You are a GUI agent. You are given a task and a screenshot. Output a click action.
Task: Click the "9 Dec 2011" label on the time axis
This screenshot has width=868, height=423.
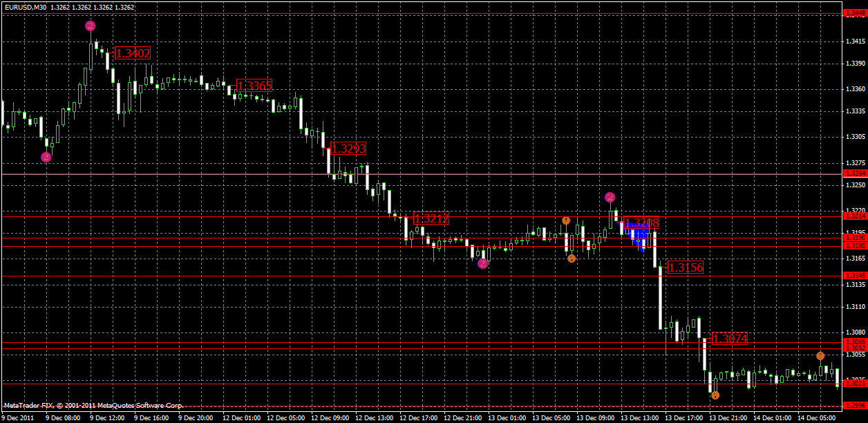[17, 419]
